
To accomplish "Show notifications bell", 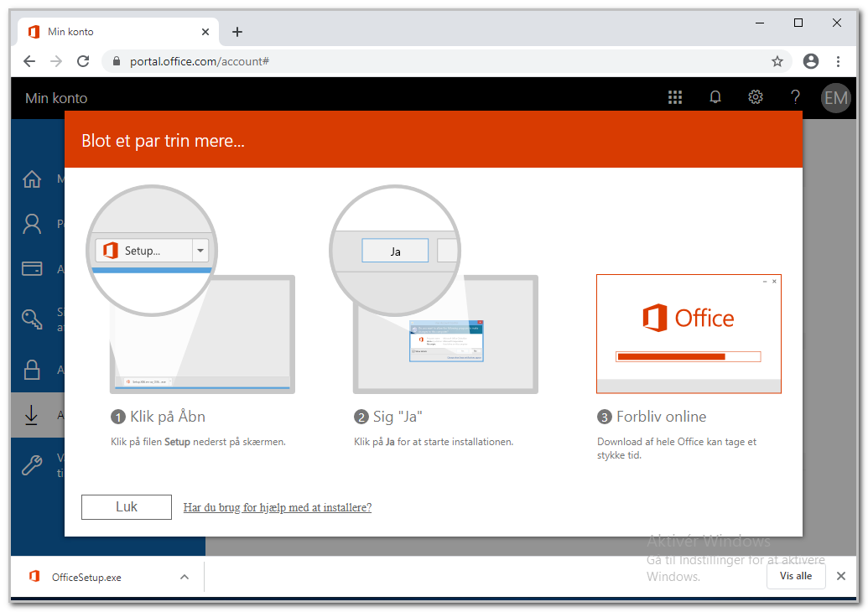I will (715, 98).
